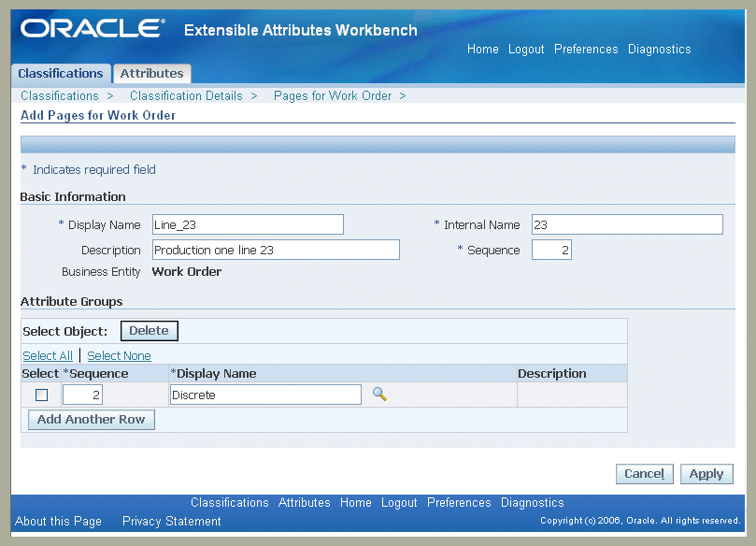This screenshot has height=546, width=756.
Task: Click the 'Attribute Groups' section heading
Action: 71,301
